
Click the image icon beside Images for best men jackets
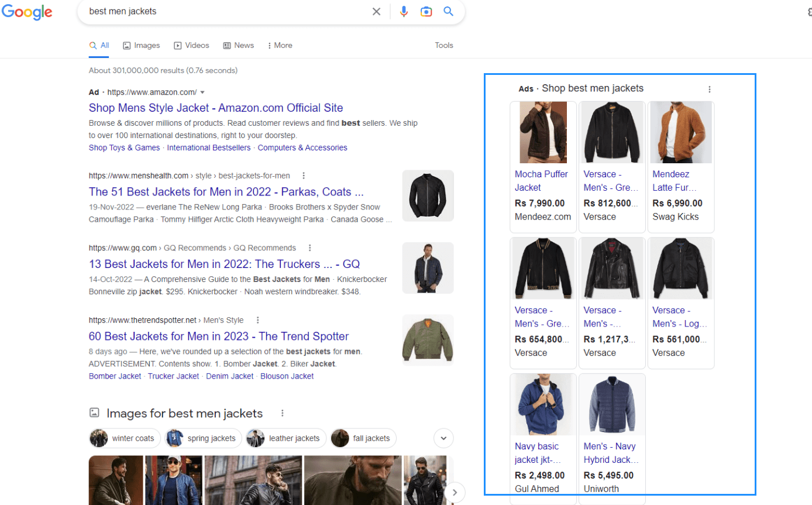click(94, 413)
